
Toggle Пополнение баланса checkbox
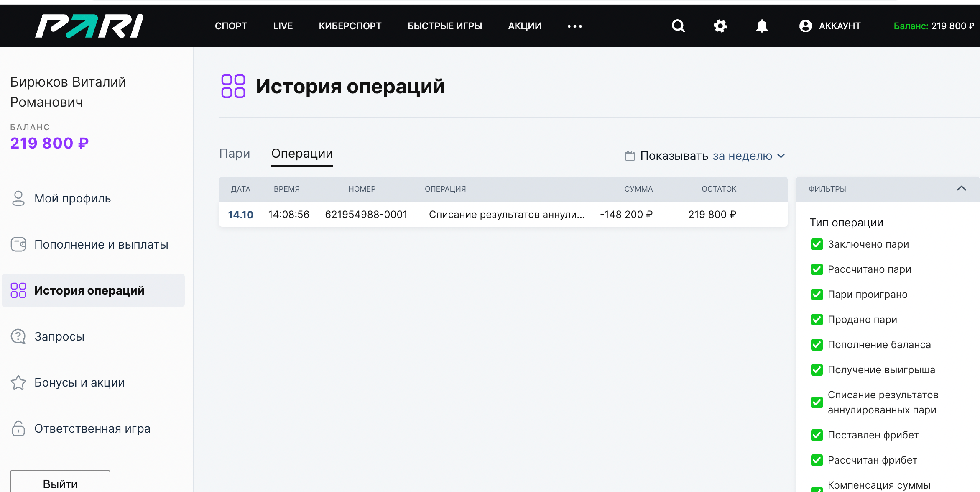(817, 345)
